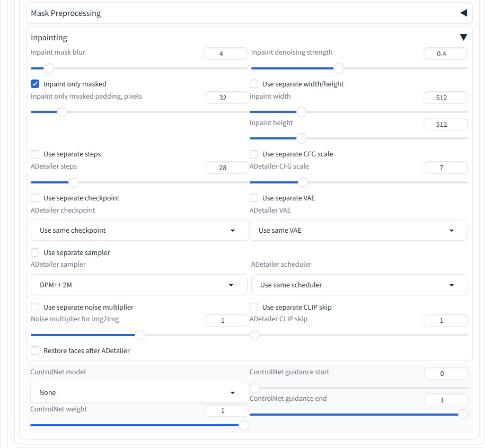Open the ADetailer VAE dropdown
The width and height of the screenshot is (485, 448).
pos(358,231)
